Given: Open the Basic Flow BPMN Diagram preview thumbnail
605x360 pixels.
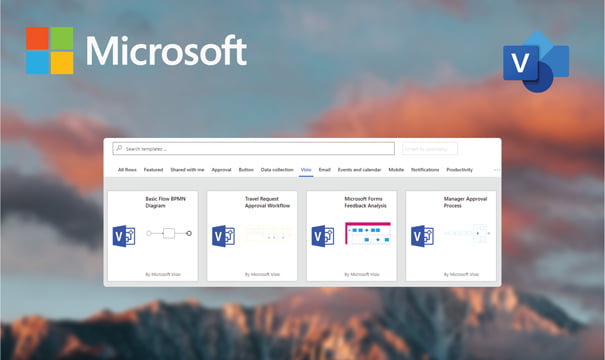Looking at the screenshot, I should tap(169, 233).
